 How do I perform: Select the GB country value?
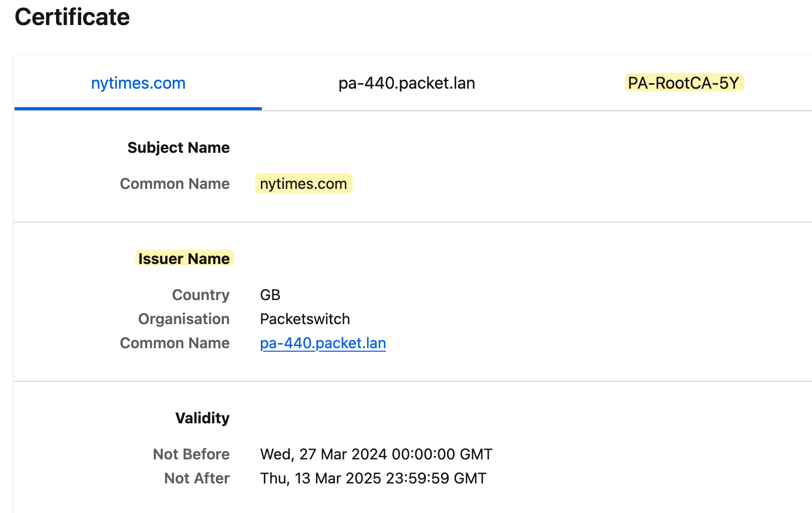(270, 295)
